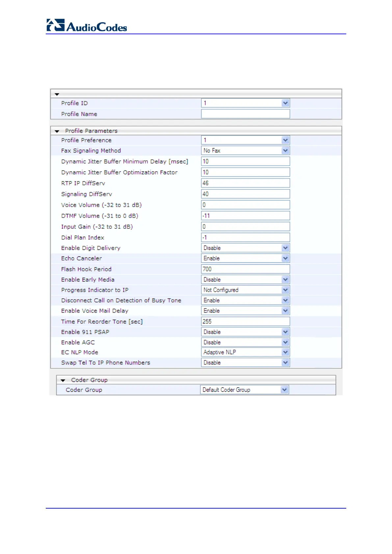Collapse the top Profile ID section arrow

57,94
